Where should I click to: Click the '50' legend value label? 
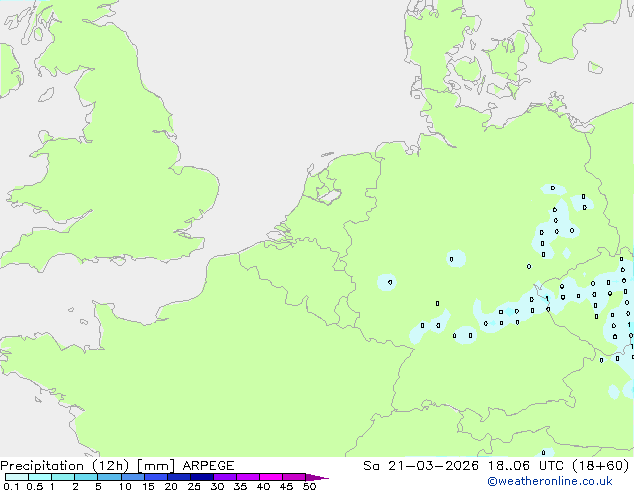309,486
